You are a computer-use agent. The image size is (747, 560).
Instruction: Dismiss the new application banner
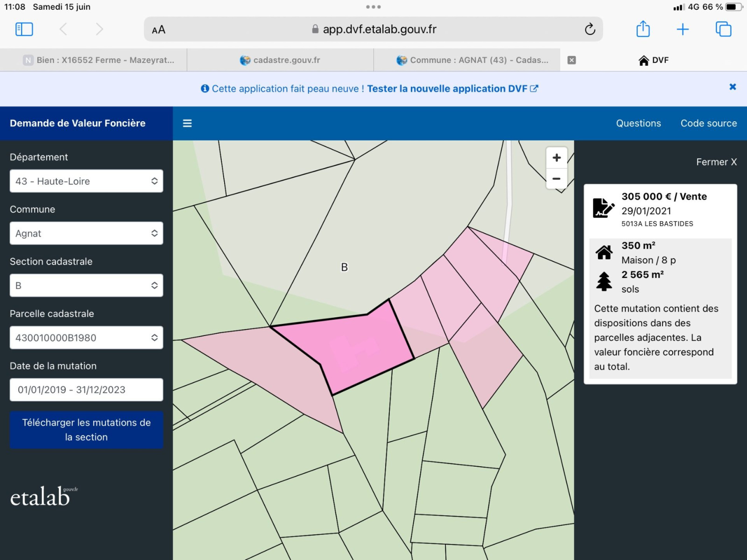click(x=733, y=87)
